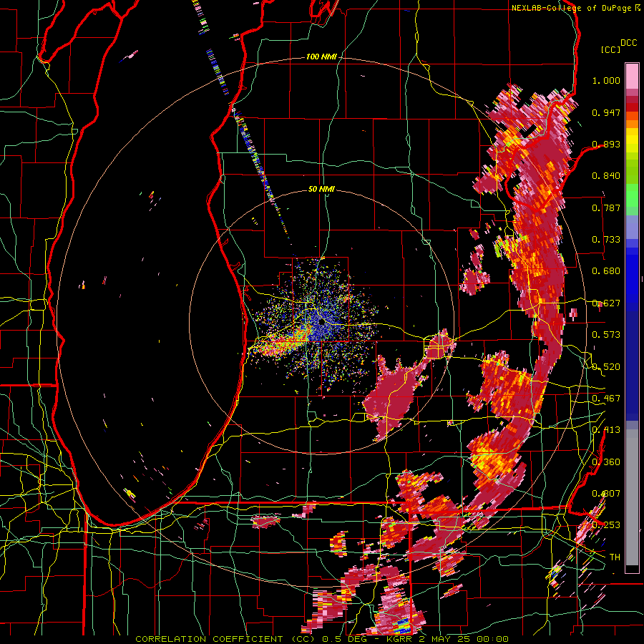Click the TH threshold label on scale
The image size is (644, 644).
(x=615, y=557)
